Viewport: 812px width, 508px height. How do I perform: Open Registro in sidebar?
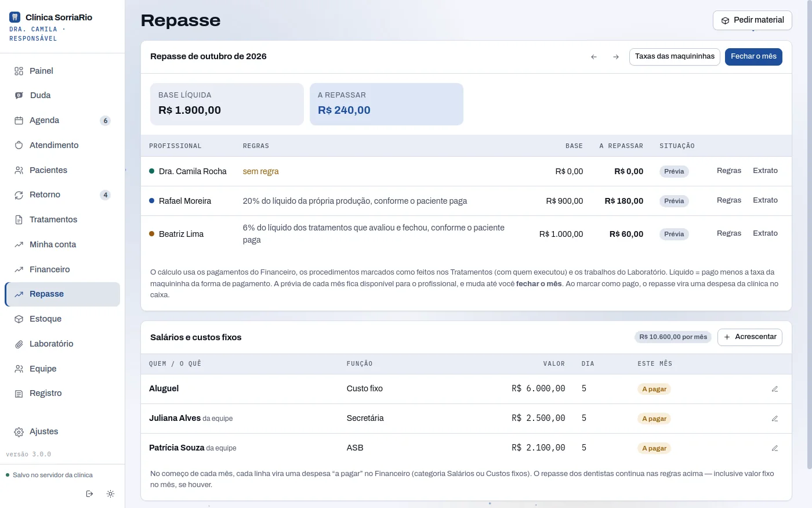point(63,393)
